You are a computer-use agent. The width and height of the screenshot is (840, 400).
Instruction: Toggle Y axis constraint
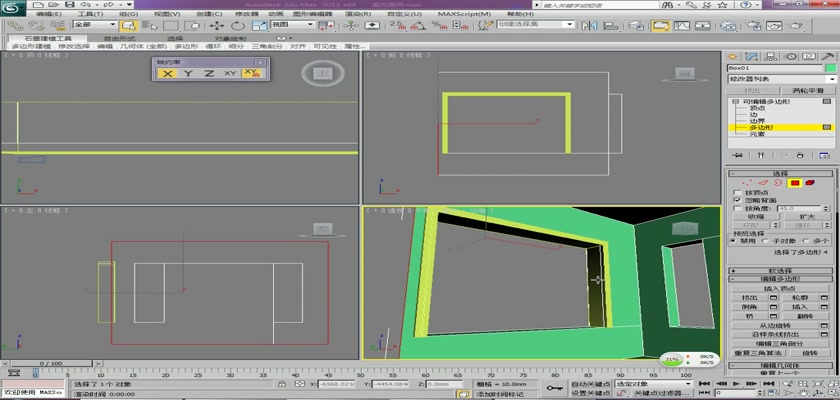[x=188, y=73]
